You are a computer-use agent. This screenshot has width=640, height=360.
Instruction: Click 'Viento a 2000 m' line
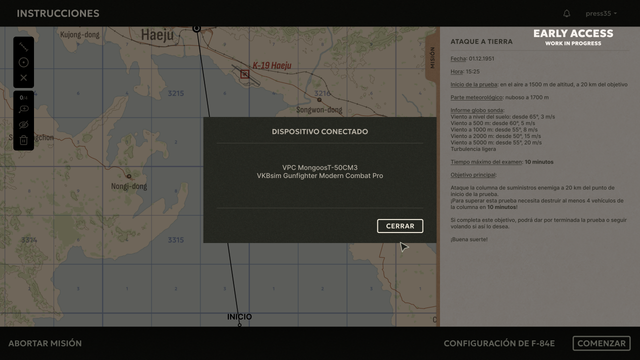click(x=496, y=136)
